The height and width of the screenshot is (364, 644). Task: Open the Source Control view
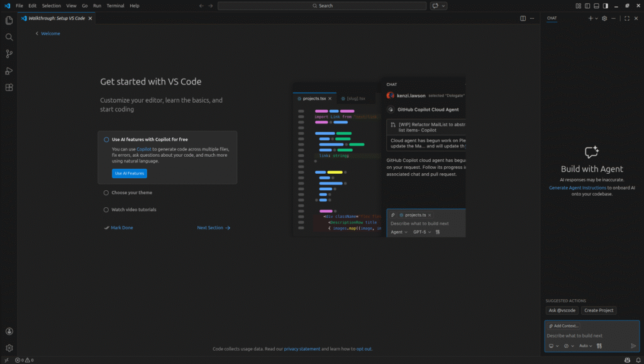(x=9, y=54)
